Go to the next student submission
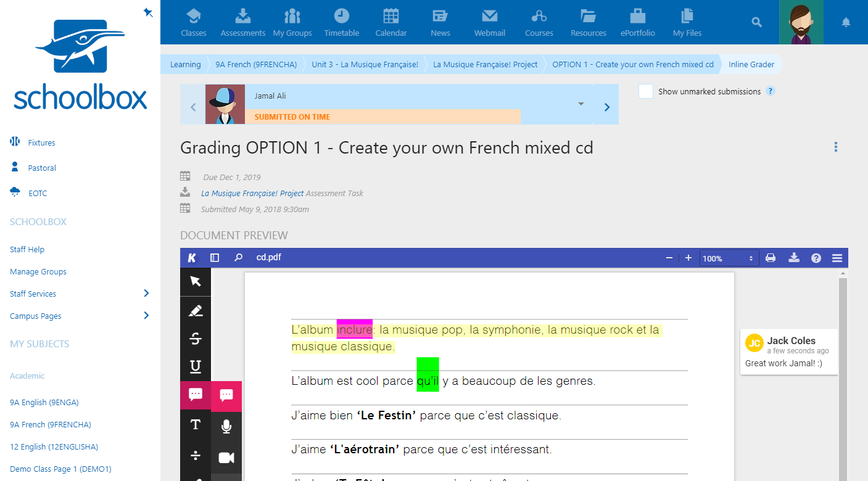This screenshot has height=481, width=868. (607, 107)
